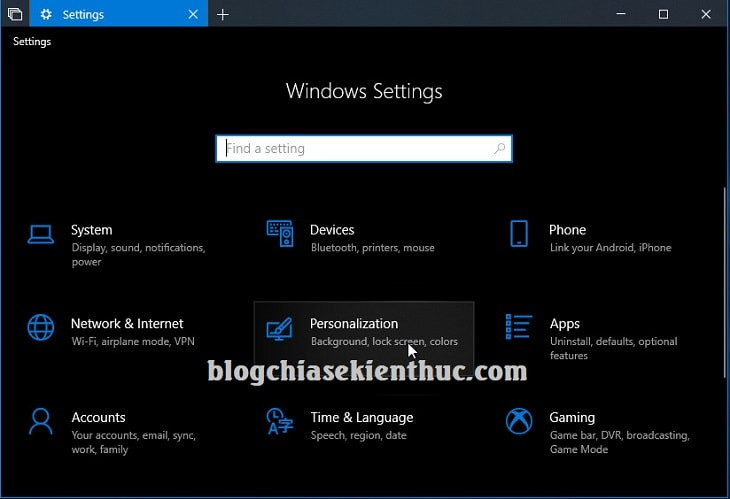Image resolution: width=730 pixels, height=499 pixels.
Task: Select the Settings tab
Action: point(118,13)
